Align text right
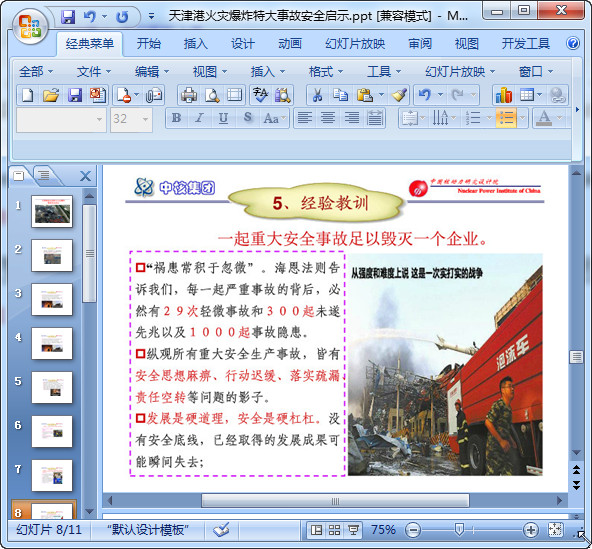The image size is (592, 549). click(352, 118)
